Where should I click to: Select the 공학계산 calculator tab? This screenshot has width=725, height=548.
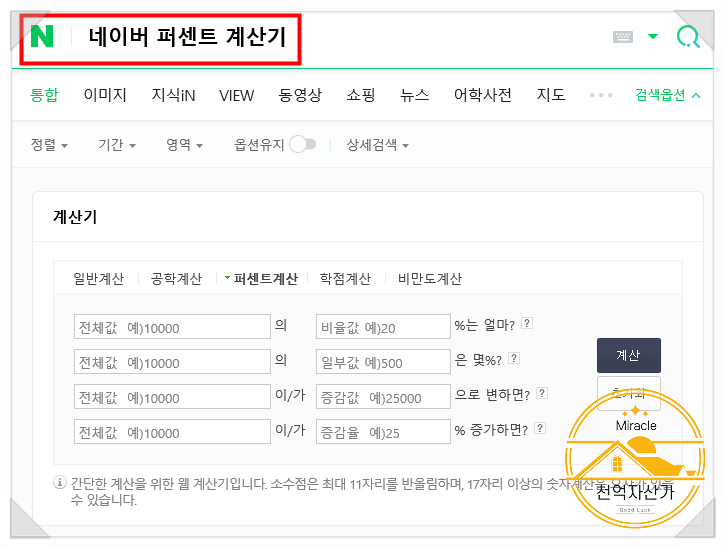[176, 278]
